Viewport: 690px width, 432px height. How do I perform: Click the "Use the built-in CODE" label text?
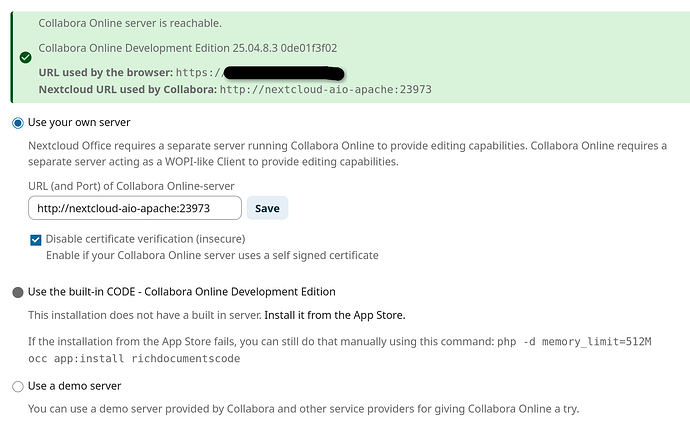point(181,292)
